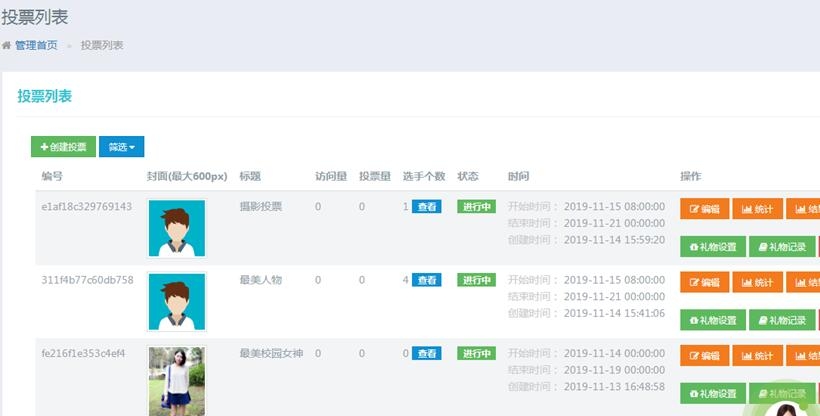This screenshot has height=416, width=820.
Task: Click the 最美校园女神 cover photo thumbnail
Action: 176,381
